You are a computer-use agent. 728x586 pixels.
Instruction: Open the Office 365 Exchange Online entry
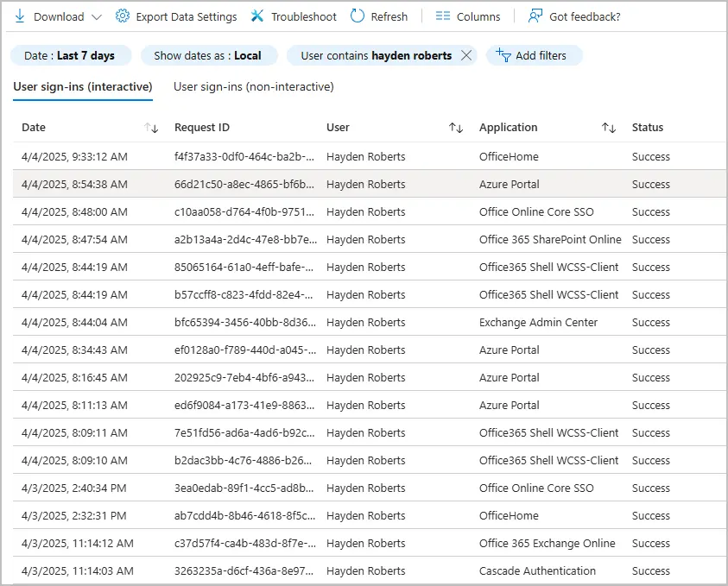(x=548, y=544)
